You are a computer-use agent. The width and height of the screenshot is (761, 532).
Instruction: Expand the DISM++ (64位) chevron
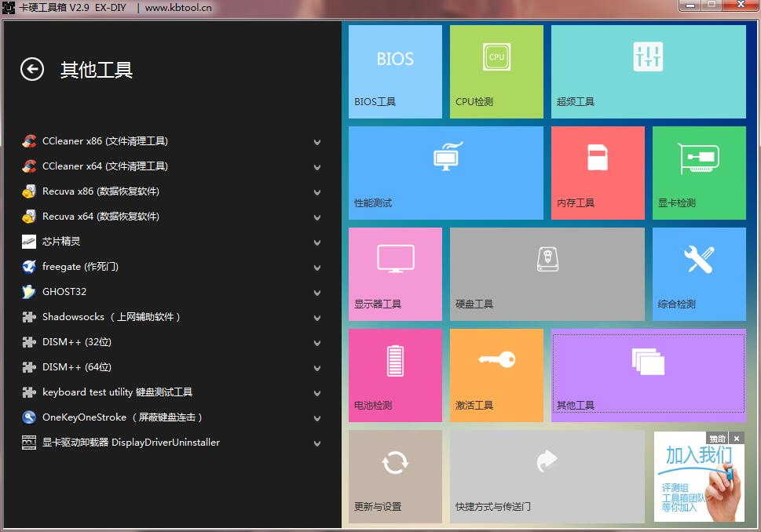pos(317,369)
